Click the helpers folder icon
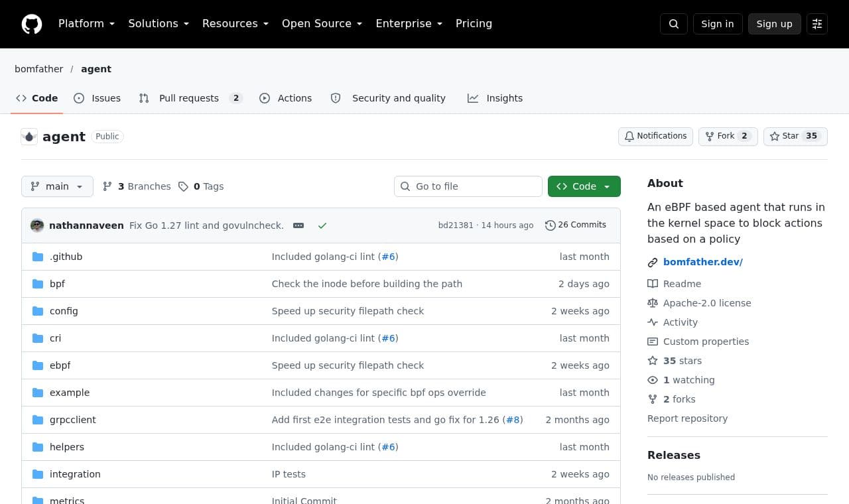Viewport: 849px width, 504px height. point(38,447)
